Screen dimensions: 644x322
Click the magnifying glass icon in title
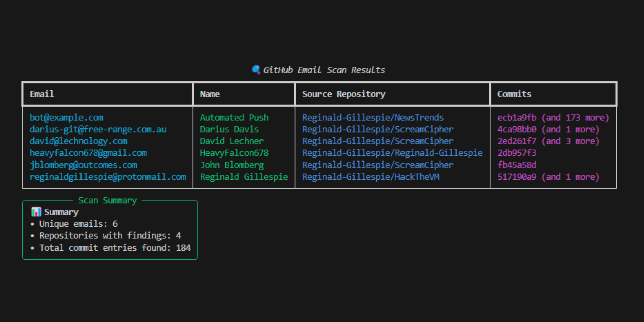coord(256,70)
